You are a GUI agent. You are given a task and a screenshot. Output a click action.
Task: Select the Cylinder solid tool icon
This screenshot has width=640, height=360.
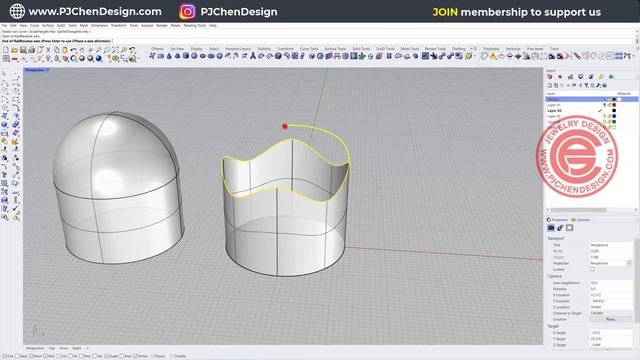186,56
